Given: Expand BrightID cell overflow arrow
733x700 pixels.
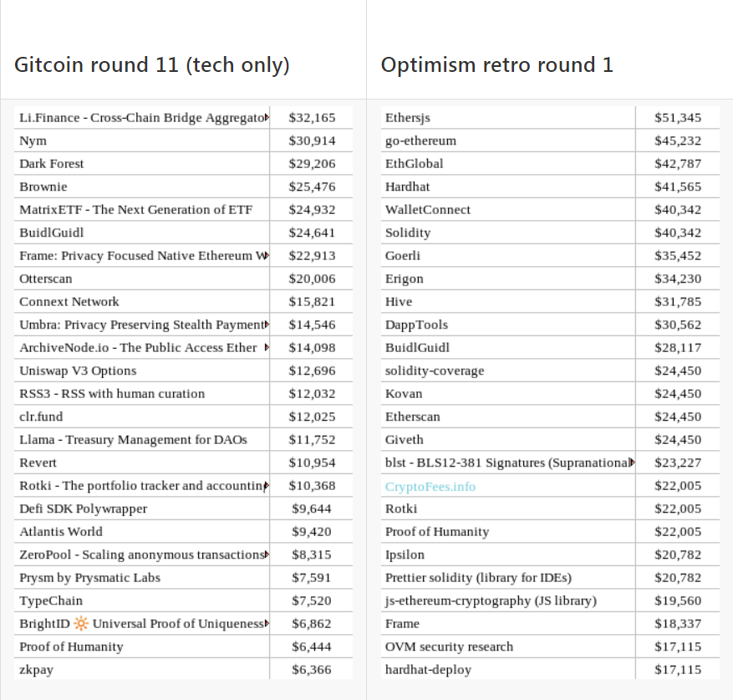Looking at the screenshot, I should [x=267, y=623].
